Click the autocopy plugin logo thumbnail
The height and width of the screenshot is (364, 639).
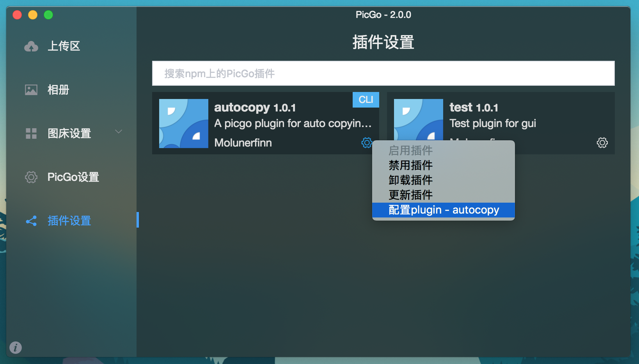click(x=184, y=124)
